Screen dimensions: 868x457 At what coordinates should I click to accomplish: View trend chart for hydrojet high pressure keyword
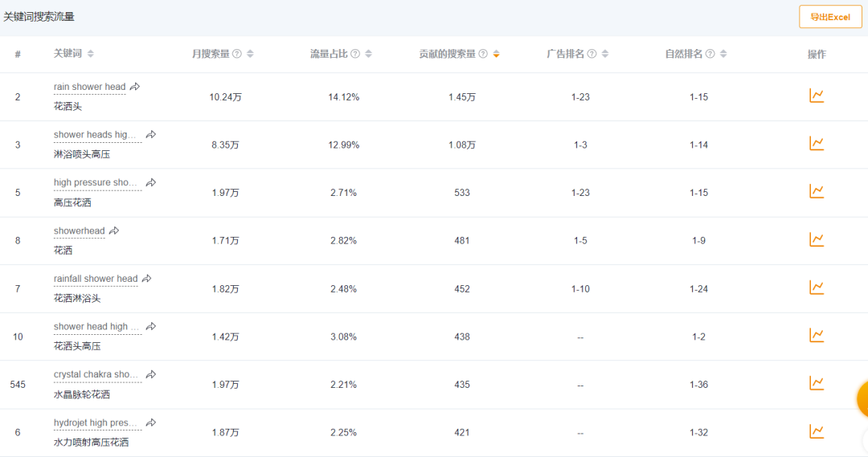click(x=817, y=431)
